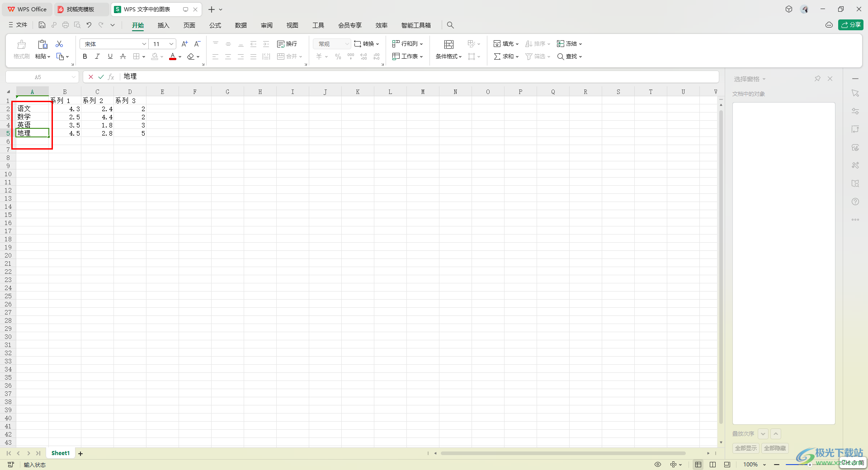Open the font name dropdown (宋体)
The width and height of the screenshot is (868, 470).
point(144,44)
